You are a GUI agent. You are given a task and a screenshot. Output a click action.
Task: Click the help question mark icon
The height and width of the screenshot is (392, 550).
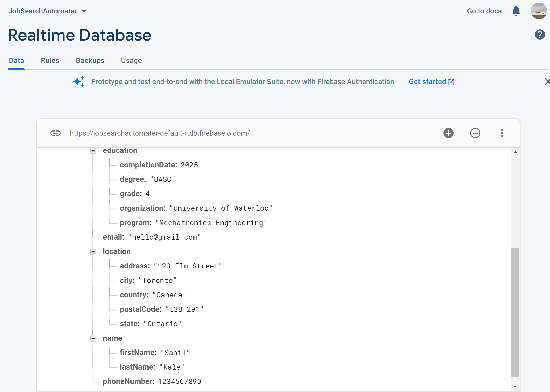coord(540,35)
